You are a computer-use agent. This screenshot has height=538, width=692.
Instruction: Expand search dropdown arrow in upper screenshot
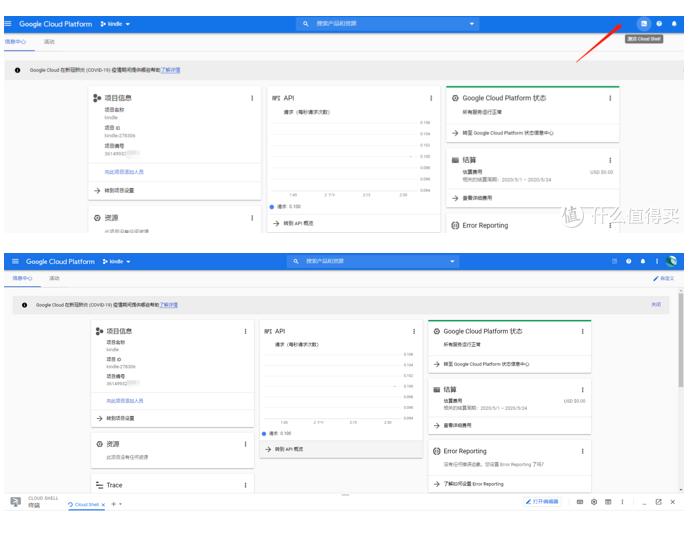(471, 24)
